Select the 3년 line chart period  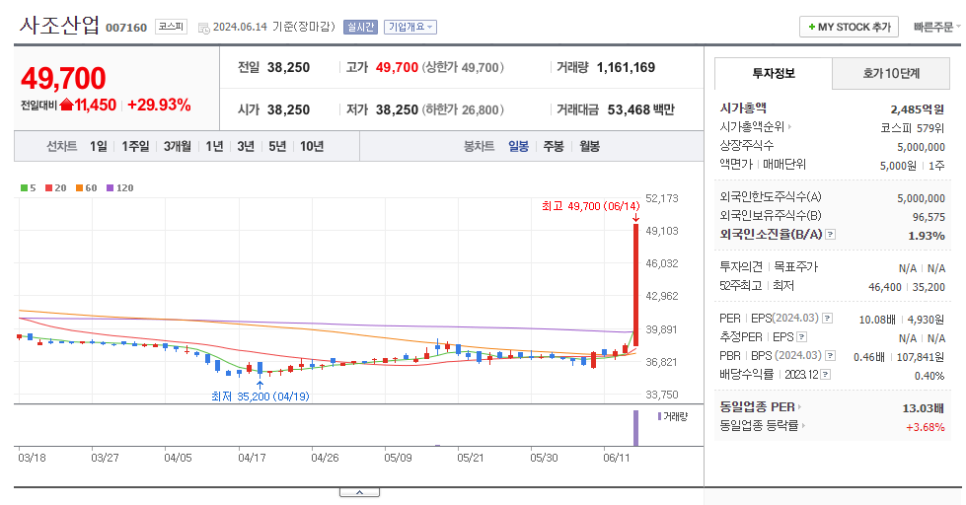245,147
